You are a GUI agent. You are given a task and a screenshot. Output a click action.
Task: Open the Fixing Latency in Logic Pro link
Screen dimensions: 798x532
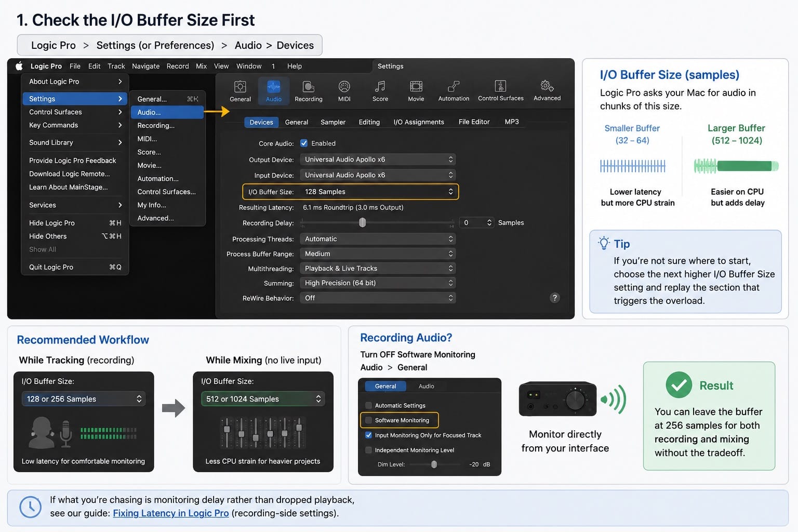pyautogui.click(x=171, y=513)
